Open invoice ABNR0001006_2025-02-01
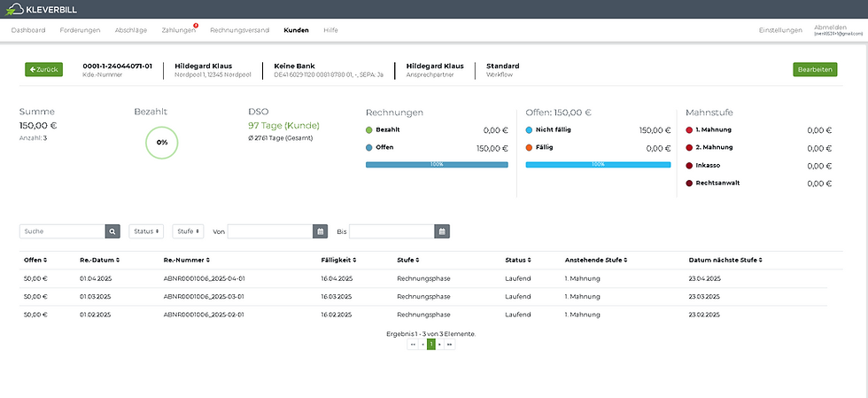This screenshot has height=398, width=868. pos(205,315)
